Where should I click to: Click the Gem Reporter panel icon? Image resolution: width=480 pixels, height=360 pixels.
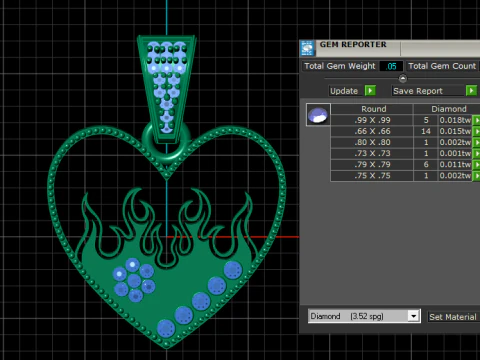tap(307, 48)
